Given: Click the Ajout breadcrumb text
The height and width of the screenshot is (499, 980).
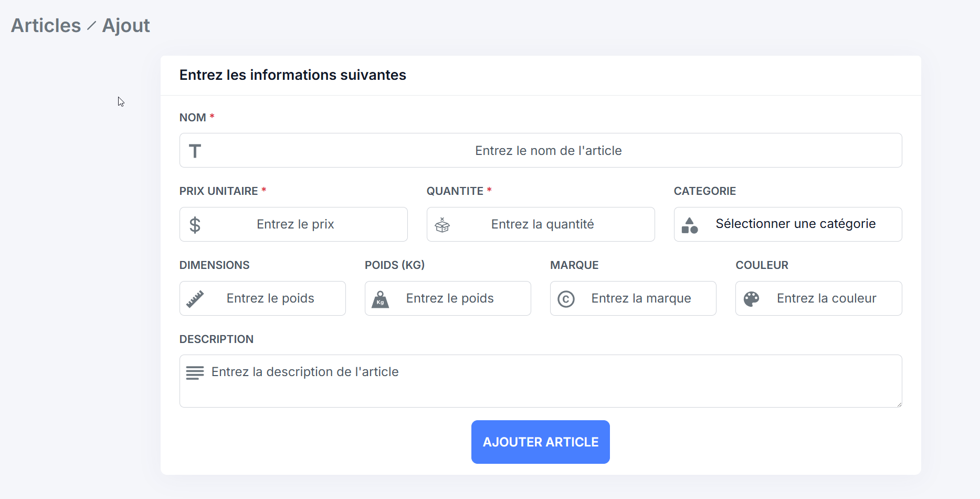Looking at the screenshot, I should [x=126, y=25].
